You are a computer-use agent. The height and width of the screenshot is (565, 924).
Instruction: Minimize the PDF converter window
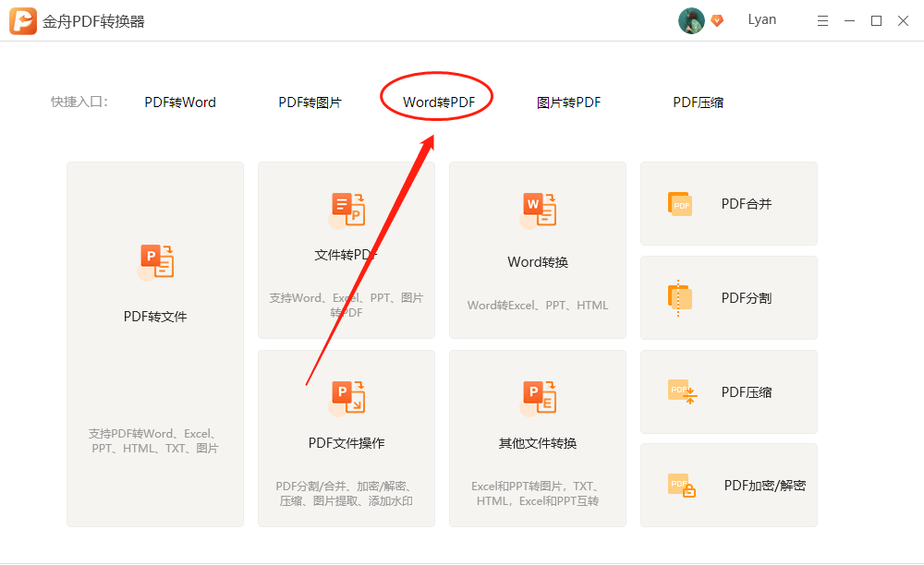click(x=850, y=21)
